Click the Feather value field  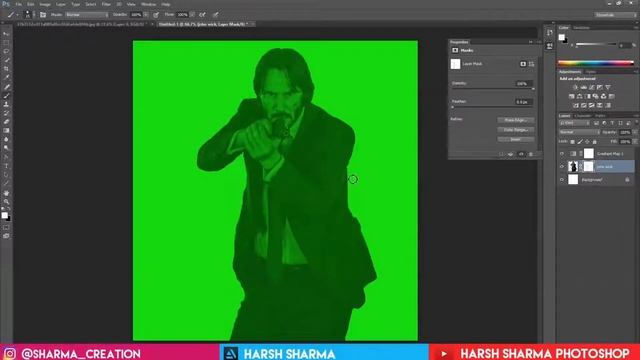tap(524, 102)
